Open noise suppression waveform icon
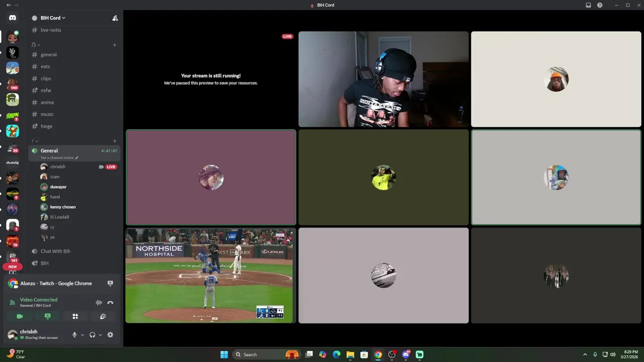644x362 pixels. (x=99, y=303)
